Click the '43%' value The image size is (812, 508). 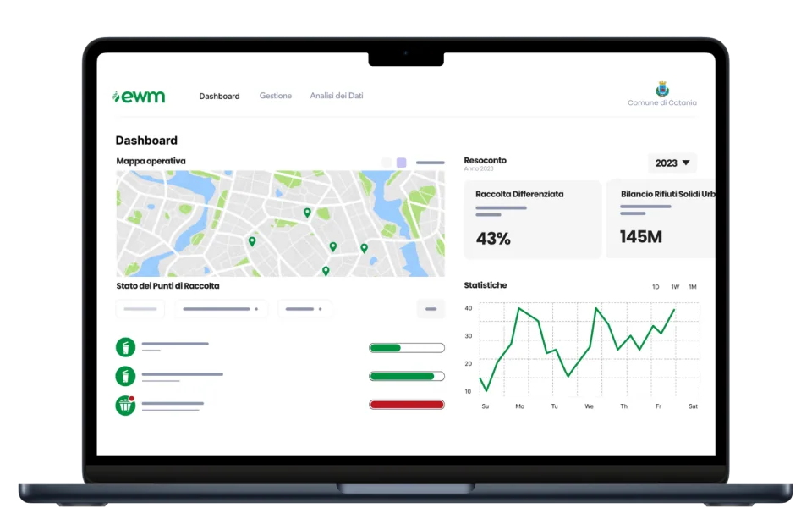pos(493,239)
